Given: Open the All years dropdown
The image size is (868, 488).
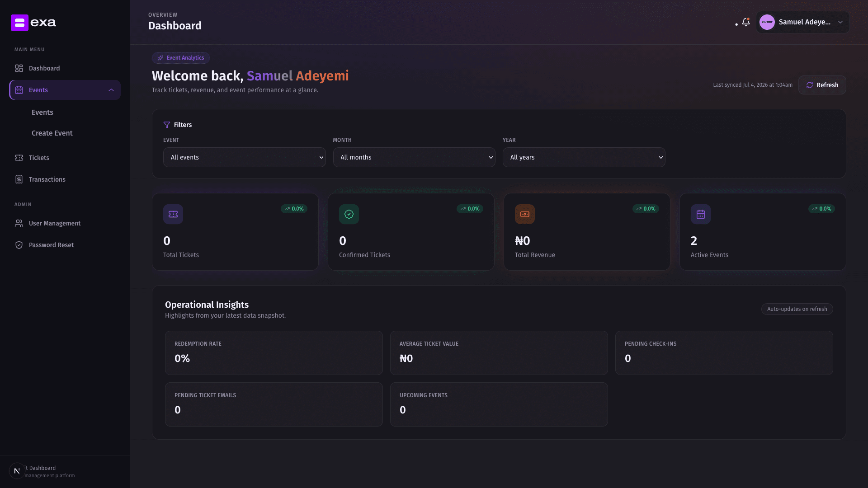Looking at the screenshot, I should [584, 157].
